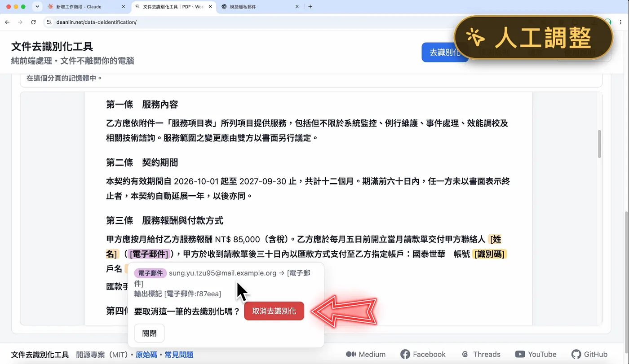Select the highlighted [姓 tag after 聯絡人
This screenshot has height=364, width=629.
(495, 239)
